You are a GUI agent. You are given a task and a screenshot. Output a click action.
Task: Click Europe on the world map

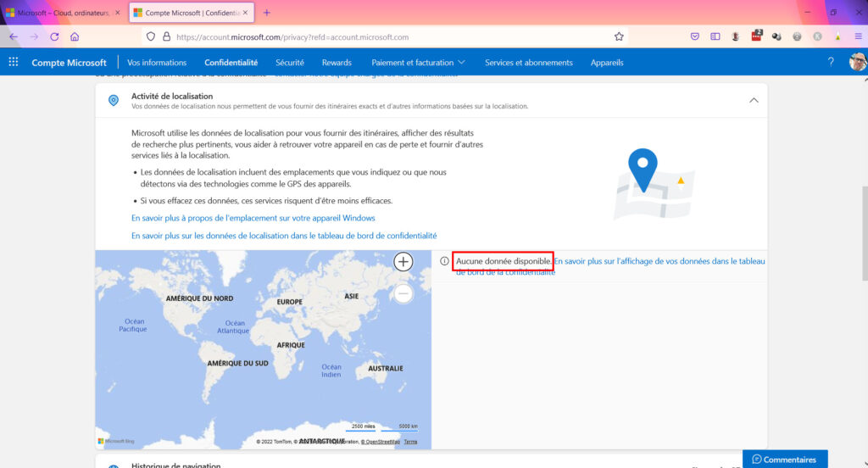(290, 302)
